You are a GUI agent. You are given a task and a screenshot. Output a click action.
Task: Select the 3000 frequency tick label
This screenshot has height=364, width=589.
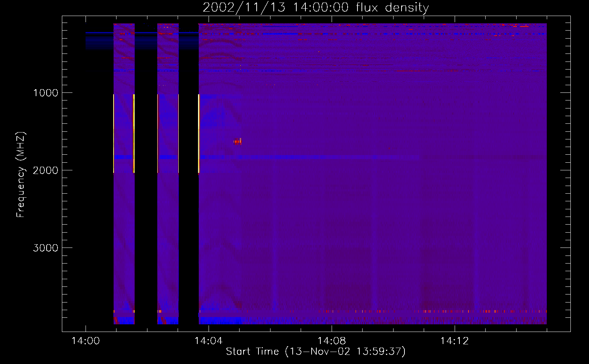tap(46, 248)
